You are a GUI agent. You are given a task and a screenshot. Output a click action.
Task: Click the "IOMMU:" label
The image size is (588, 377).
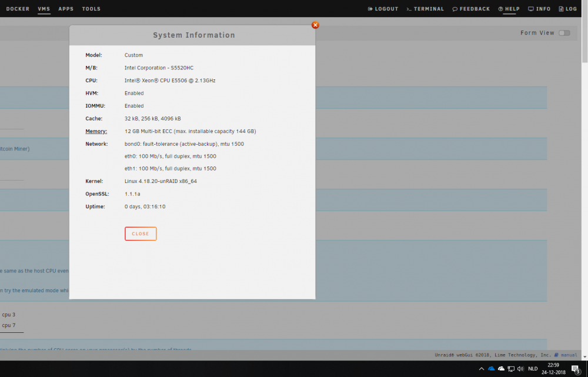click(x=95, y=106)
